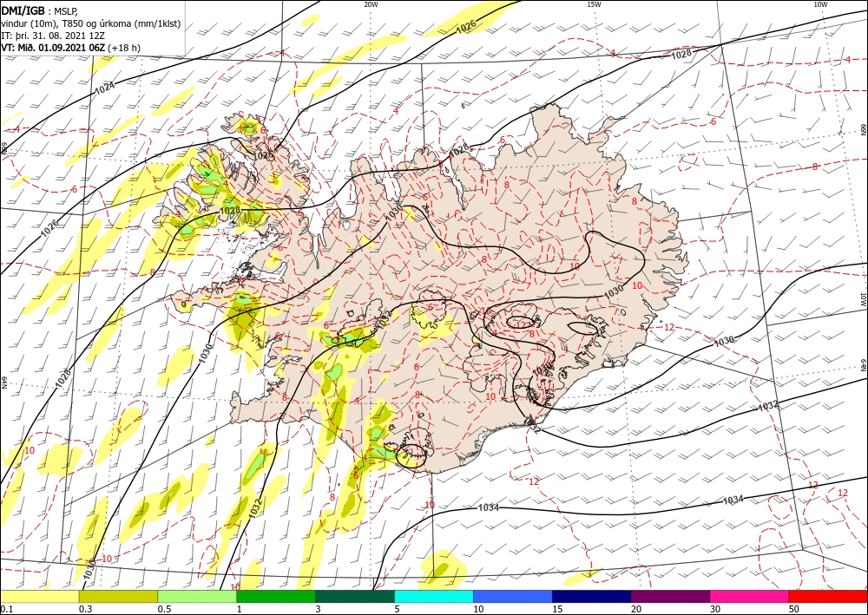Select the dark green 3–5 mm legend swatch
The width and height of the screenshot is (868, 615).
pos(355,596)
